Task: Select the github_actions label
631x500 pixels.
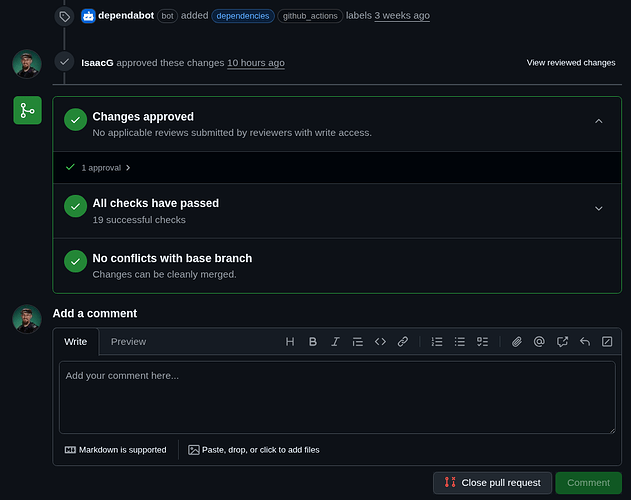Action: click(310, 16)
